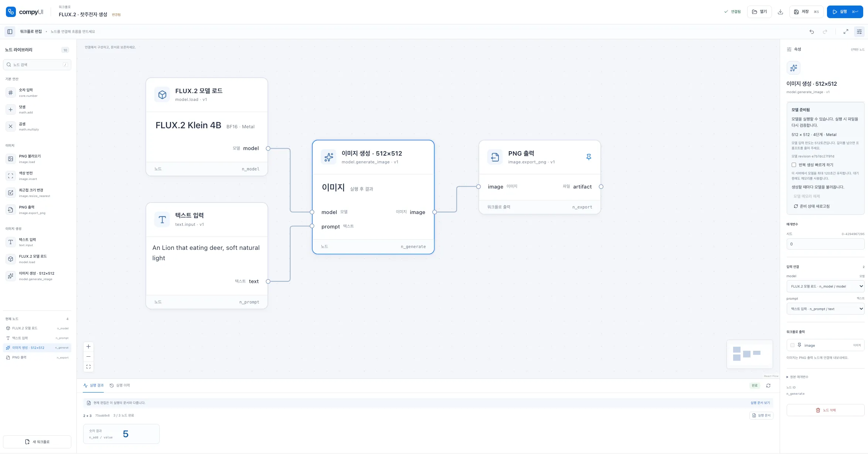Click the artifact output port on PNG 출력 node

pyautogui.click(x=601, y=187)
